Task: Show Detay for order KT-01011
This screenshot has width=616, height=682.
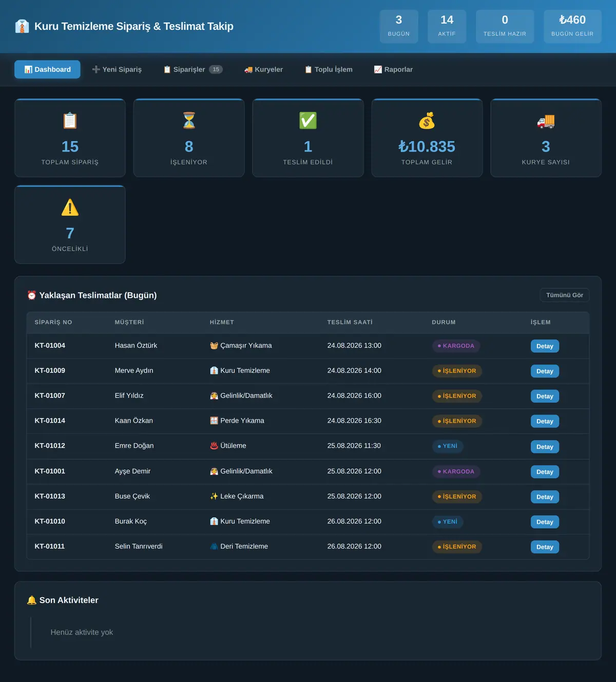Action: click(545, 547)
